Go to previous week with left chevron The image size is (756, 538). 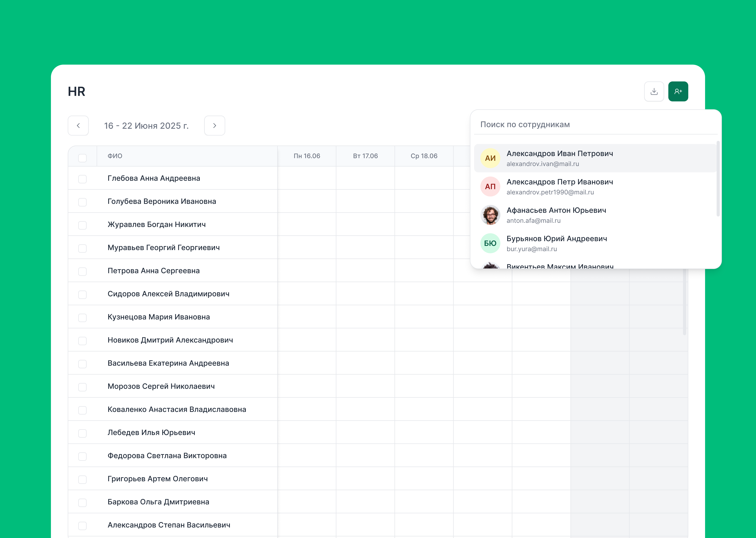click(x=78, y=126)
